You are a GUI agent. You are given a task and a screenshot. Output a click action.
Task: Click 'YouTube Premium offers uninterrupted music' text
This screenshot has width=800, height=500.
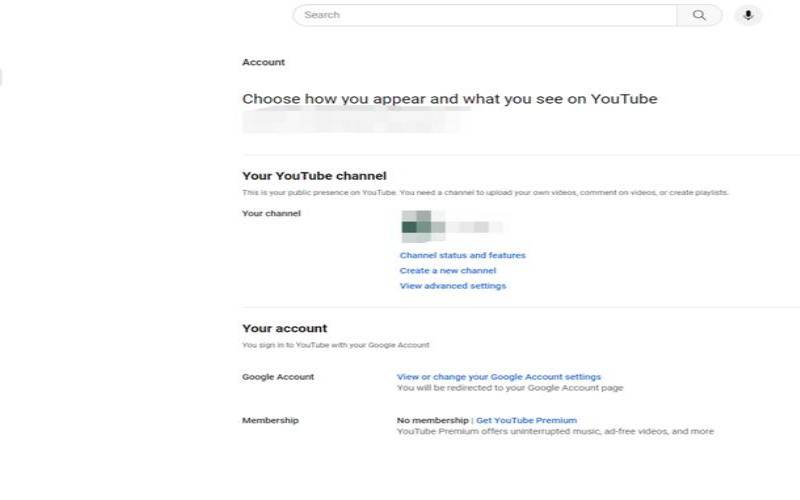555,432
